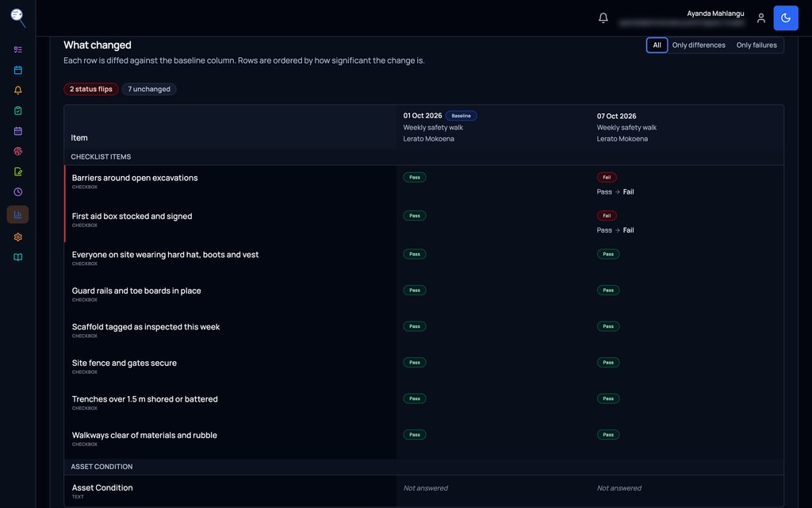Screen dimensions: 812x508
Task: Open the green document edit sidebar icon
Action: pyautogui.click(x=17, y=171)
